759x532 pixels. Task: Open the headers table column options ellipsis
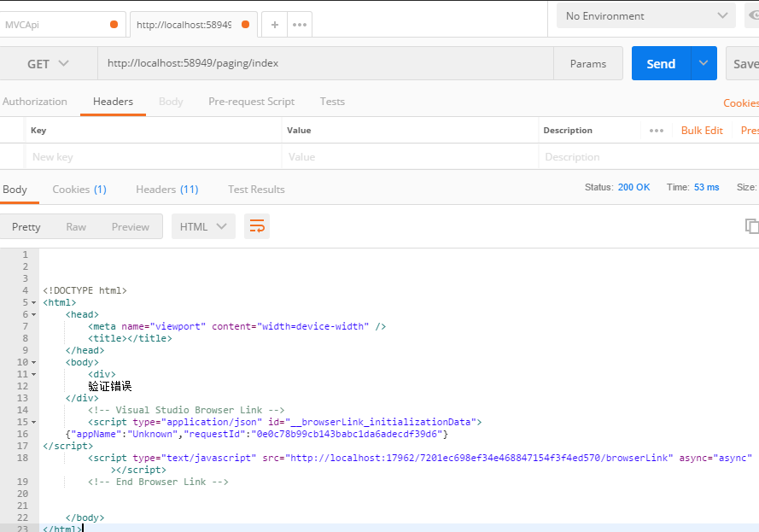coord(657,131)
